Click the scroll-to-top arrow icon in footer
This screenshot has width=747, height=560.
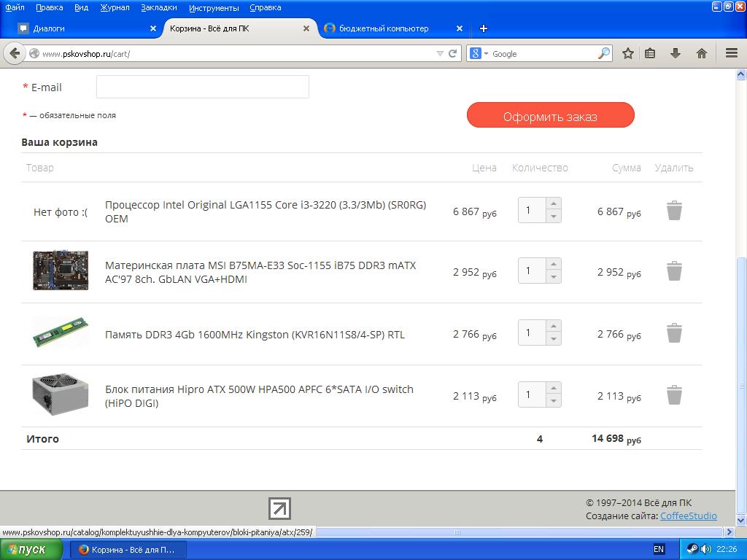pos(279,508)
